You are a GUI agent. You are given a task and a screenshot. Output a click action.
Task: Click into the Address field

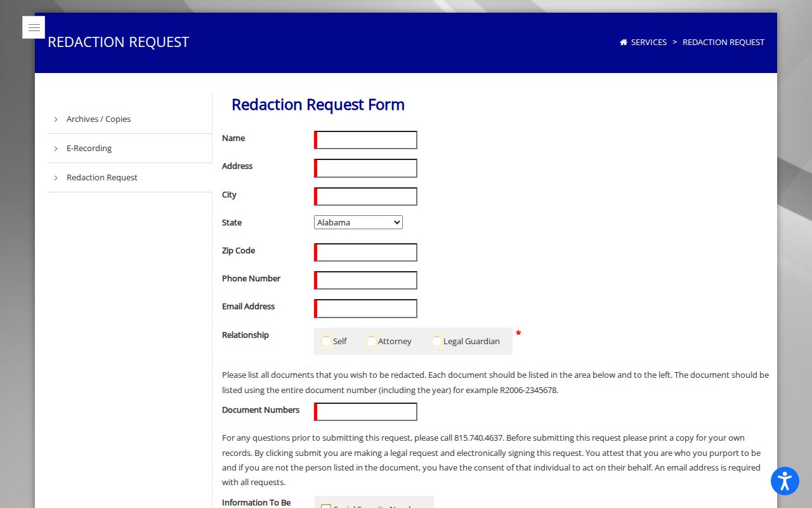pos(366,168)
